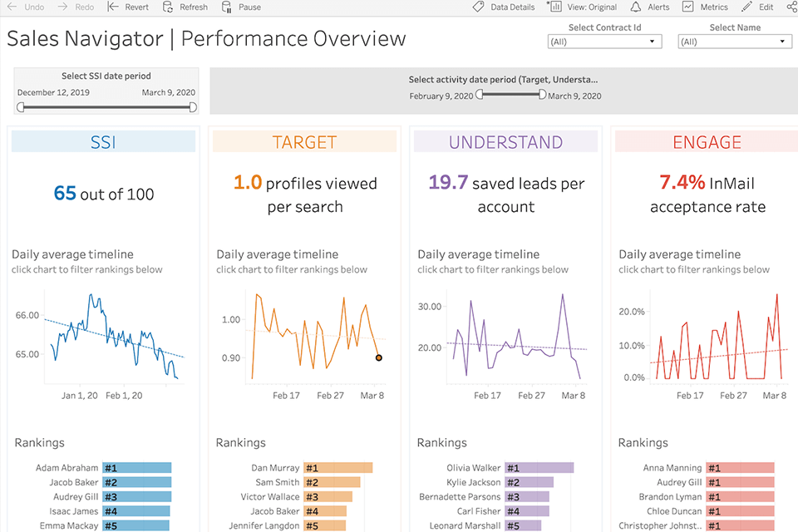Click the SSI date slider right handle
This screenshot has height=532, width=798.
pos(193,107)
